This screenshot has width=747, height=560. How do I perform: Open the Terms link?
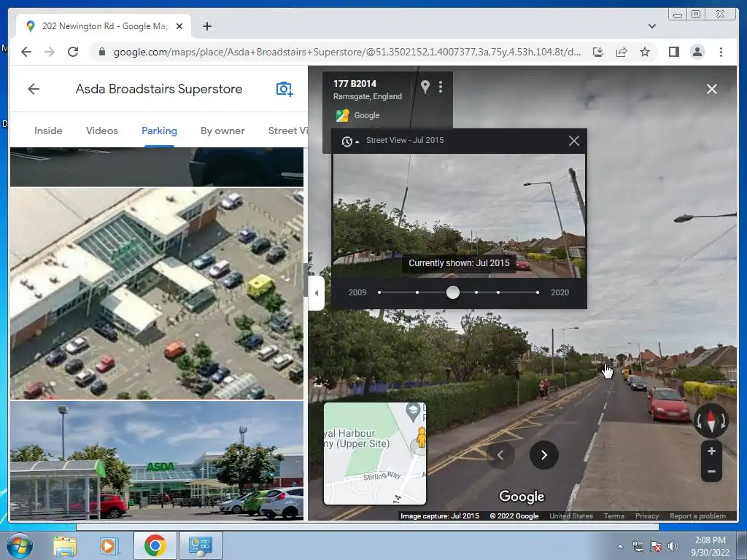coord(614,516)
